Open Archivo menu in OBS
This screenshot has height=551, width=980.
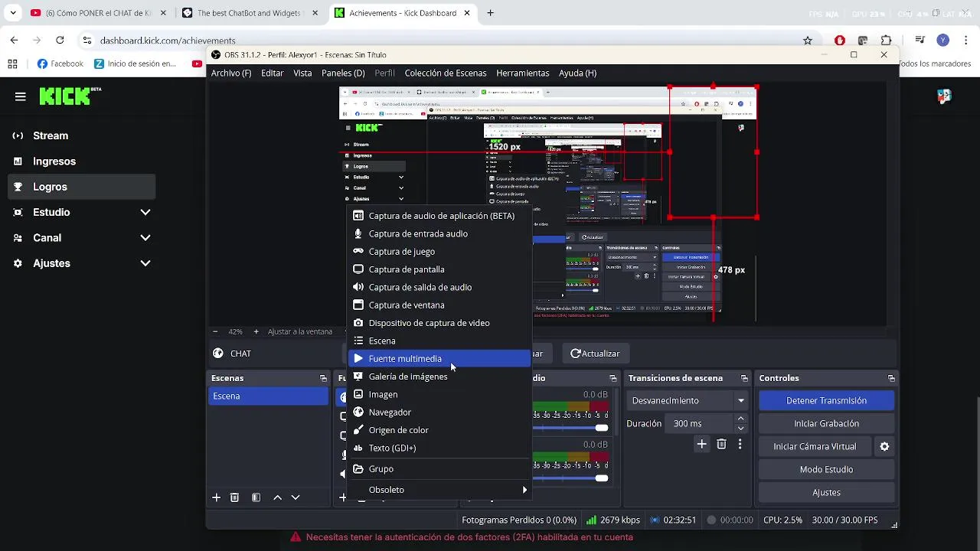[231, 73]
